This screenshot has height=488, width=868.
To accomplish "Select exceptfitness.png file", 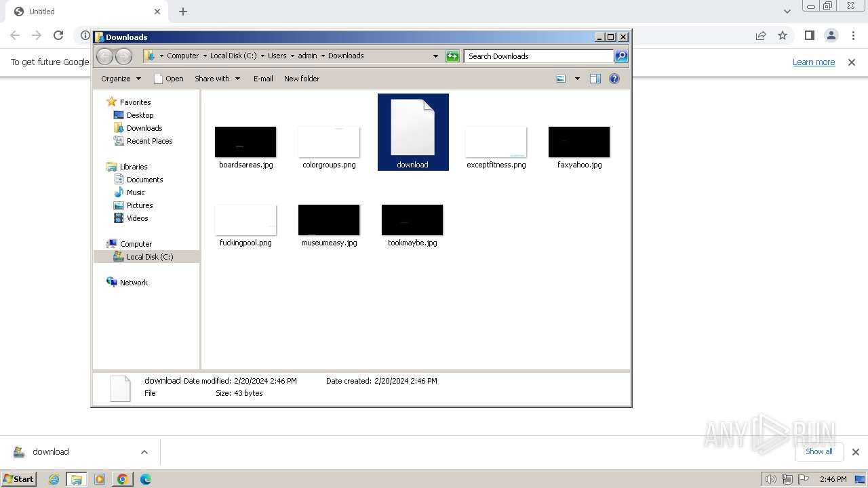I will point(496,147).
